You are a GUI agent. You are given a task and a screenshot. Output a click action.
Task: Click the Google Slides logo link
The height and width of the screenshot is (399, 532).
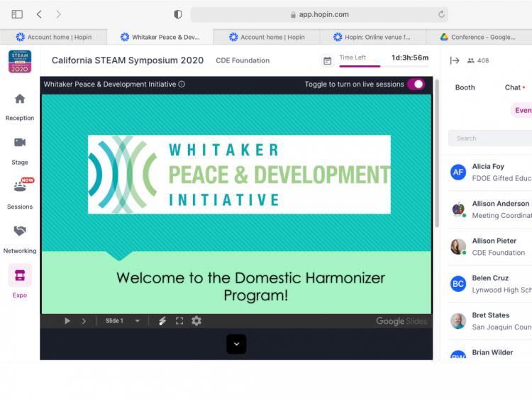pos(401,321)
